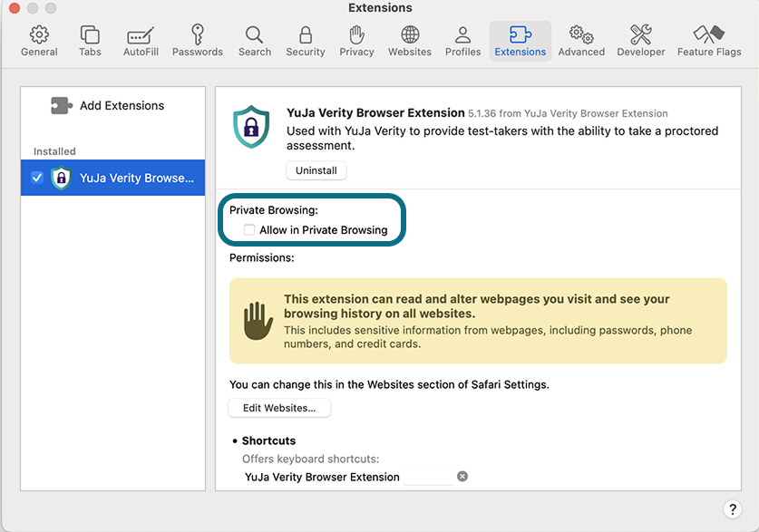Open the Advanced gears settings pane
Viewport: 759px width, 532px height.
pyautogui.click(x=581, y=41)
